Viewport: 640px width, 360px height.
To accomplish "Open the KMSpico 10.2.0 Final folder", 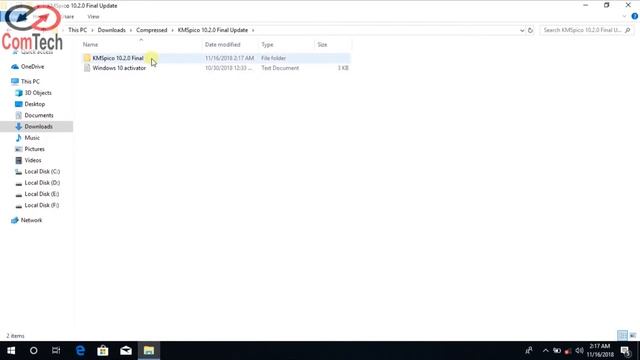I will [118, 58].
